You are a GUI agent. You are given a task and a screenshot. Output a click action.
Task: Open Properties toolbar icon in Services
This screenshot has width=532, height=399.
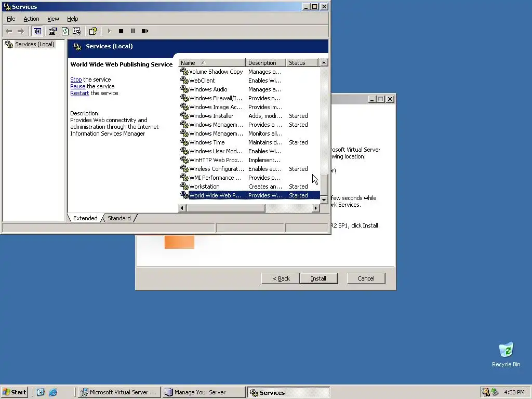coord(52,31)
